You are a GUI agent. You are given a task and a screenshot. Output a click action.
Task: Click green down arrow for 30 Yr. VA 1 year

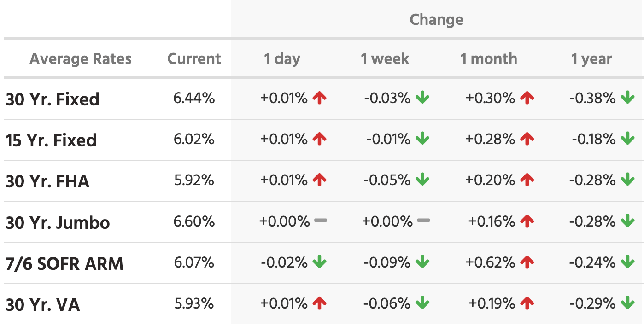point(627,303)
